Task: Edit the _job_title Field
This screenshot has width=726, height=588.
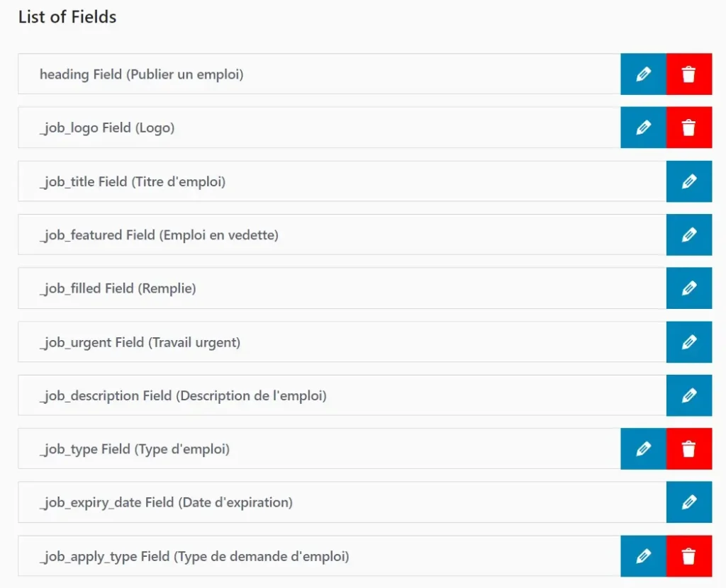Action: click(688, 181)
